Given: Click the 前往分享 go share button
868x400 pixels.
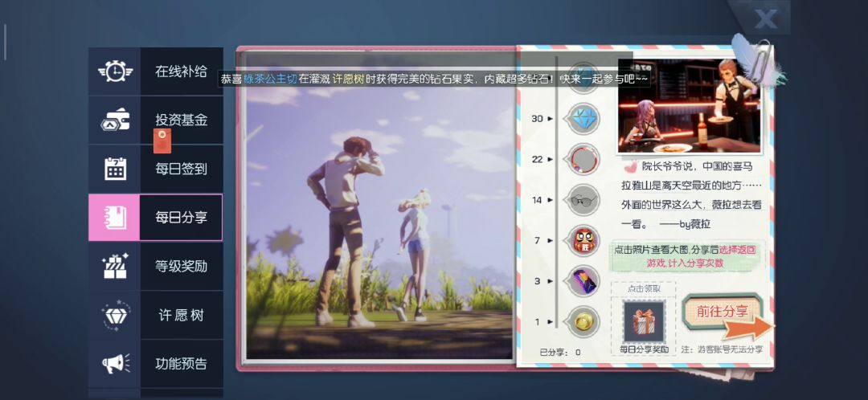Looking at the screenshot, I should click(x=723, y=312).
